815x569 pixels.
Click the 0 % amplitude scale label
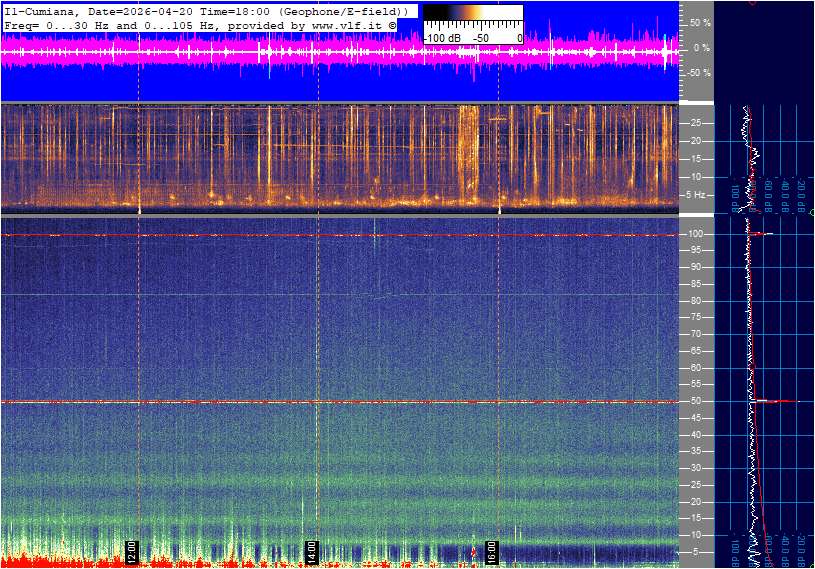[701, 47]
